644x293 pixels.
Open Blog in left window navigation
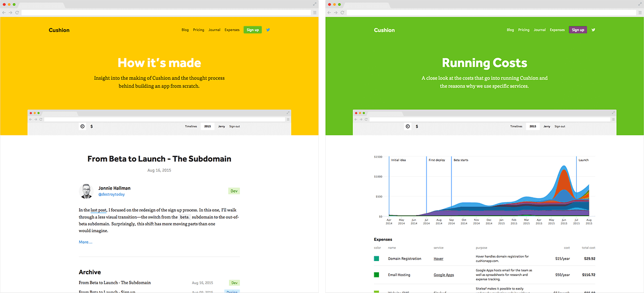[185, 30]
